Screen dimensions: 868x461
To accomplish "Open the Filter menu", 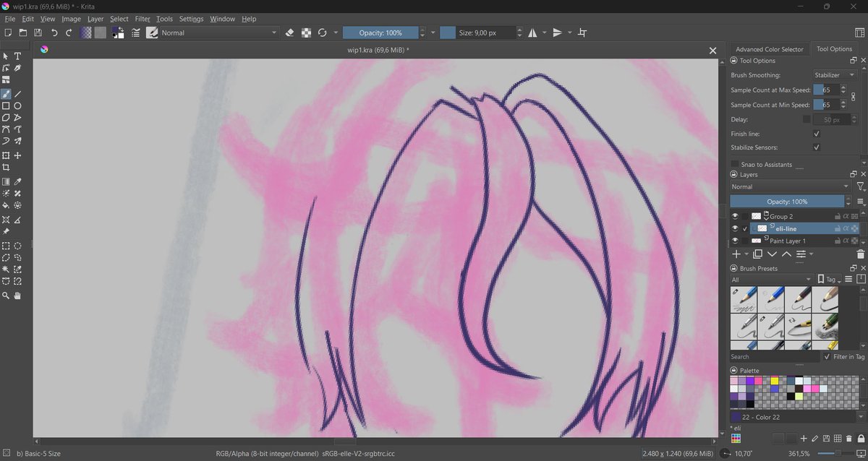I will [142, 19].
